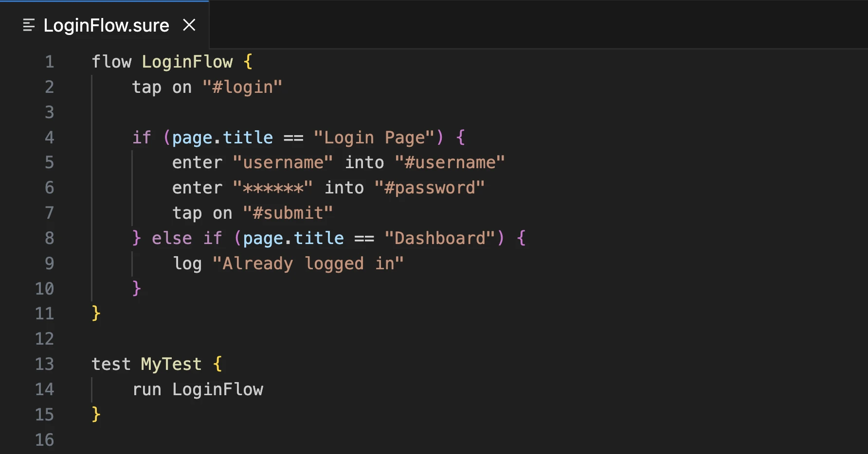Click line number 16 in the gutter
868x454 pixels.
coord(44,440)
